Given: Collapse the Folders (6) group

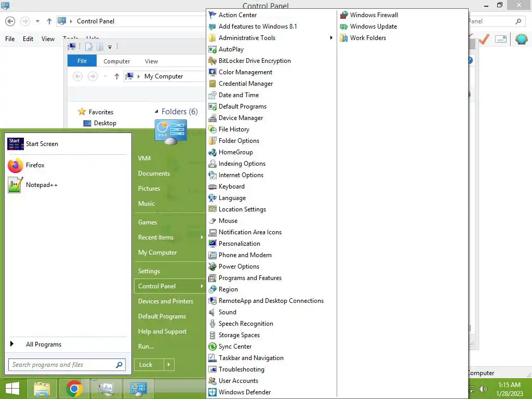Looking at the screenshot, I should pyautogui.click(x=156, y=112).
